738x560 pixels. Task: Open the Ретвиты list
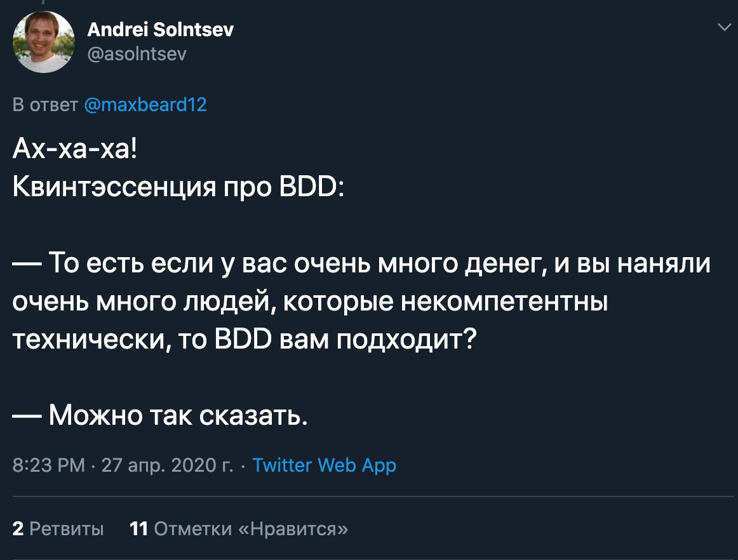[x=67, y=528]
